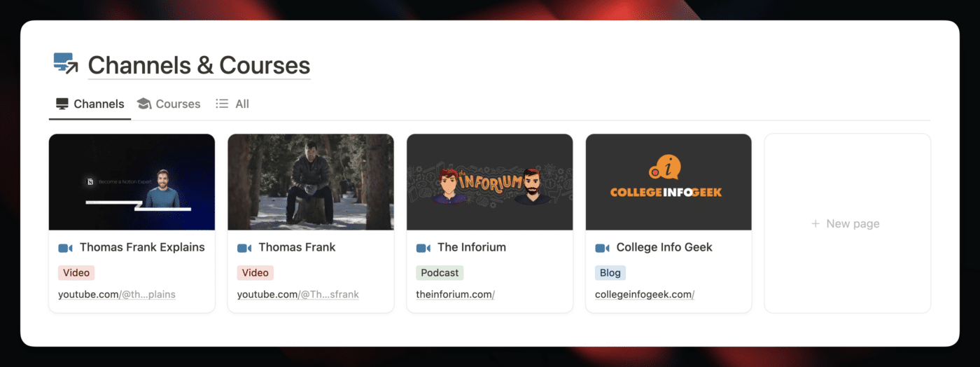This screenshot has height=367, width=980.
Task: Click the Blue Blog tag
Action: tap(610, 272)
